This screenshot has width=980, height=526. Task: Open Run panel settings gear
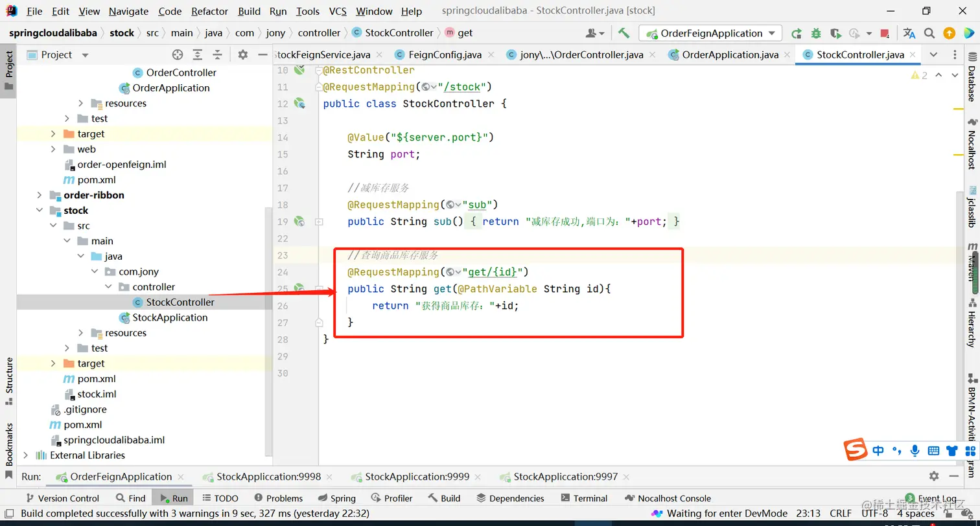tap(934, 476)
